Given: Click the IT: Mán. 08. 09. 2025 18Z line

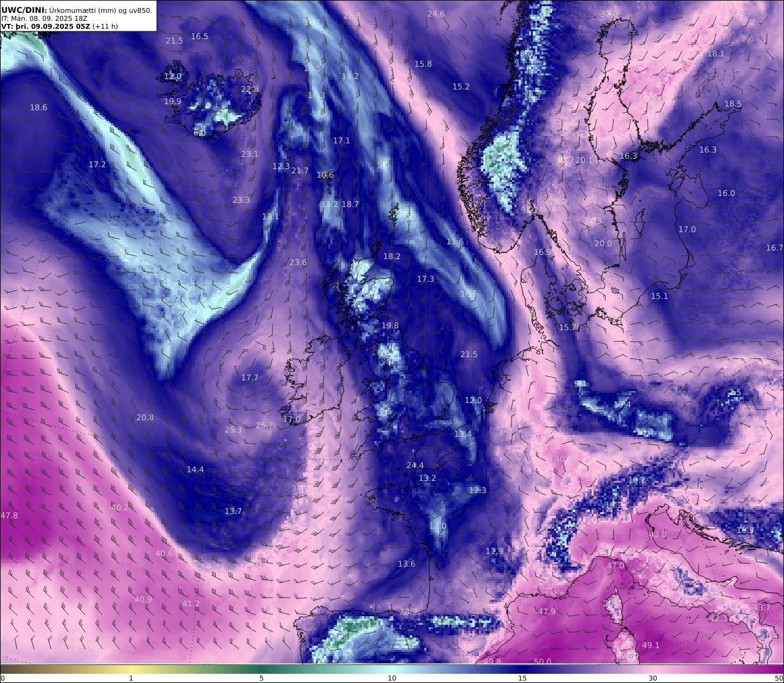Looking at the screenshot, I should [x=44, y=18].
